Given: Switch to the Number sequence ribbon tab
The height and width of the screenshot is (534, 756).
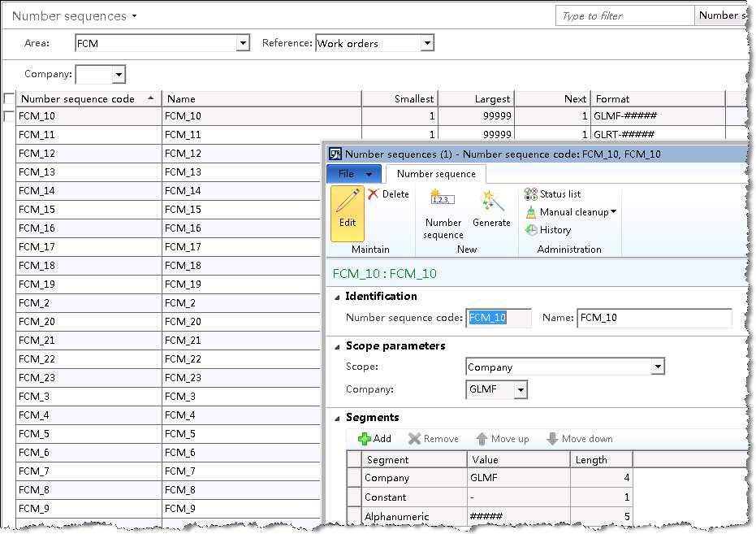Looking at the screenshot, I should click(436, 174).
